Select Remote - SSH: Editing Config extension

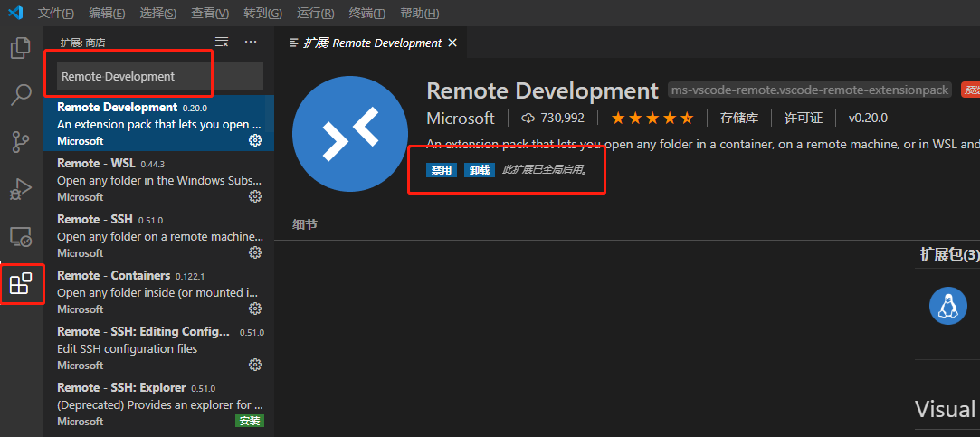pos(158,347)
